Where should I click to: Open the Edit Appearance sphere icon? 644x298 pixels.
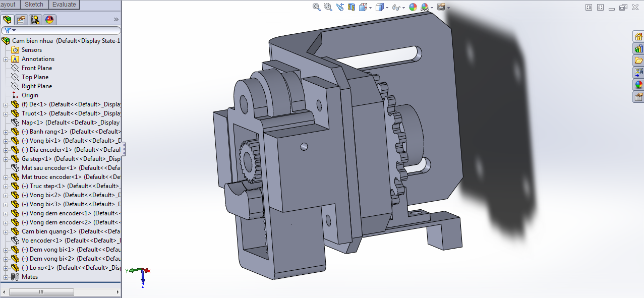(412, 7)
